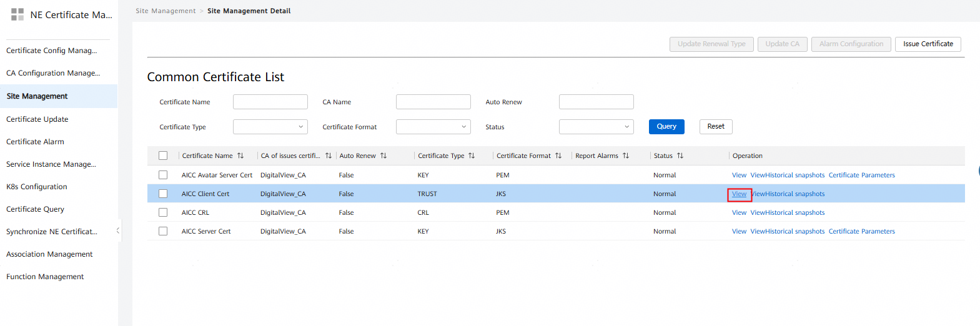Click Alarm Configuration button
980x326 pixels.
point(851,44)
